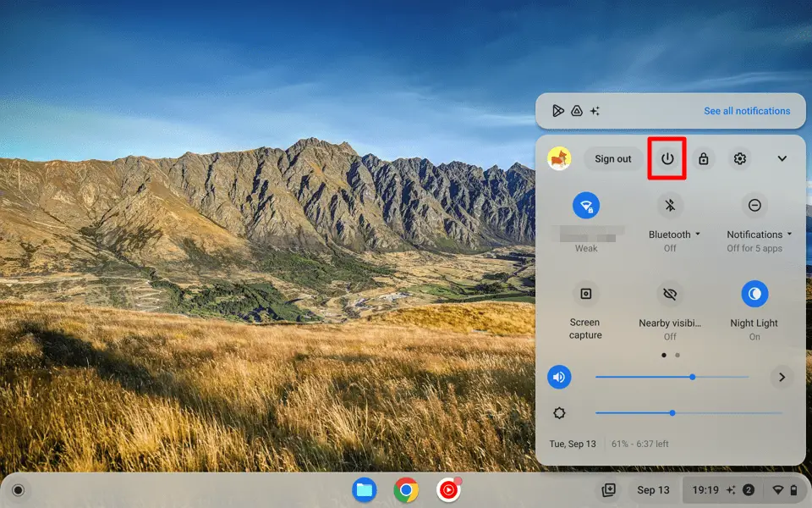Open the Files app from the shelf
Viewport: 812px width, 508px height.
click(364, 489)
